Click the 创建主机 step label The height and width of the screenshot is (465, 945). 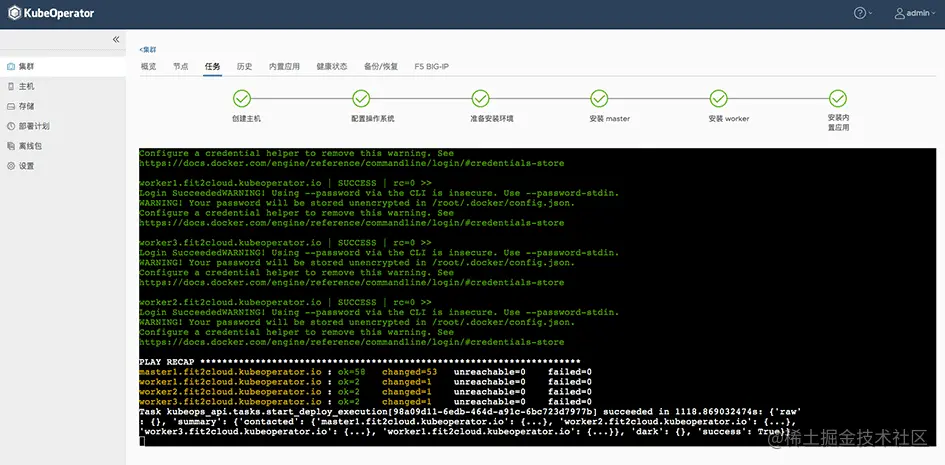(x=246, y=119)
